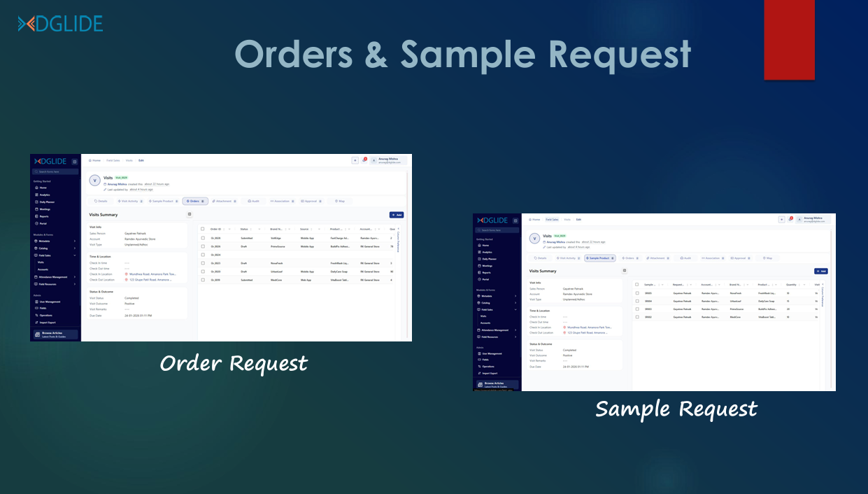868x494 pixels.
Task: Open Order ID column menu dropdown
Action: [x=229, y=229]
